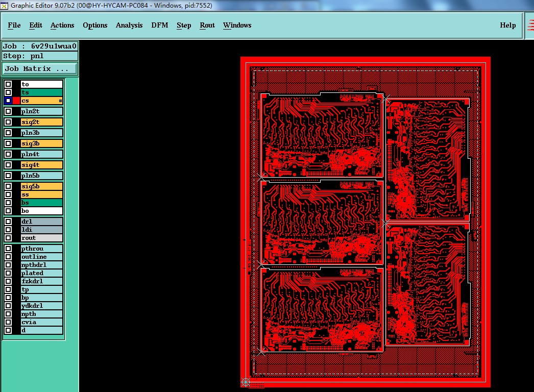534x392 pixels.
Task: Open the Analysis menu
Action: click(x=129, y=25)
